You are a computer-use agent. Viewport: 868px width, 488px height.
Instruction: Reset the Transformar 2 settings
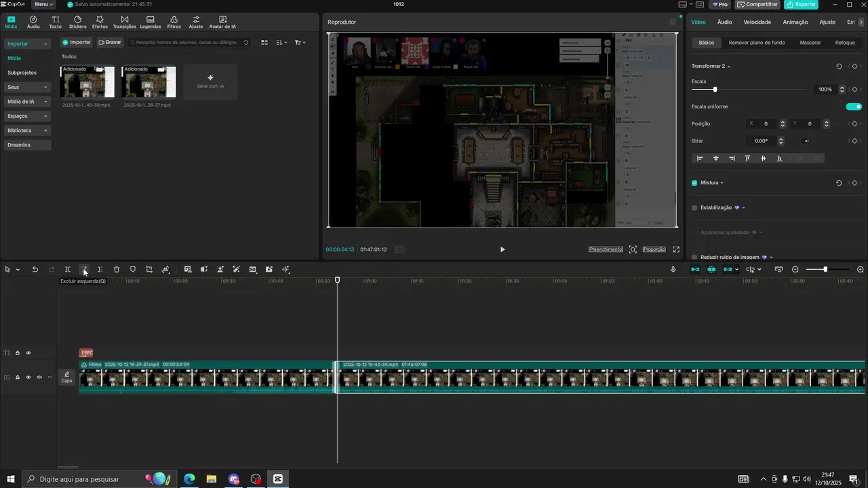(839, 66)
